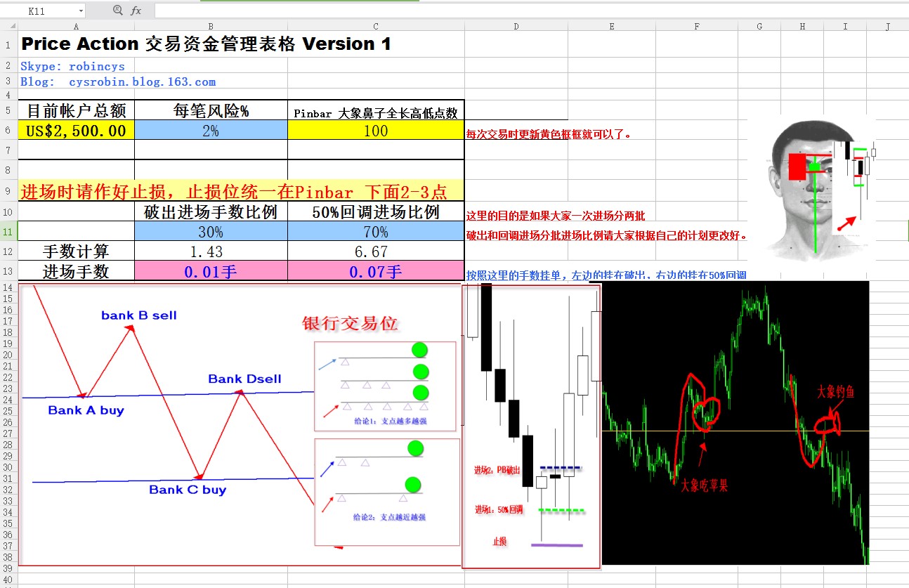This screenshot has height=588, width=909.
Task: Select the black price chart image
Action: click(735, 423)
